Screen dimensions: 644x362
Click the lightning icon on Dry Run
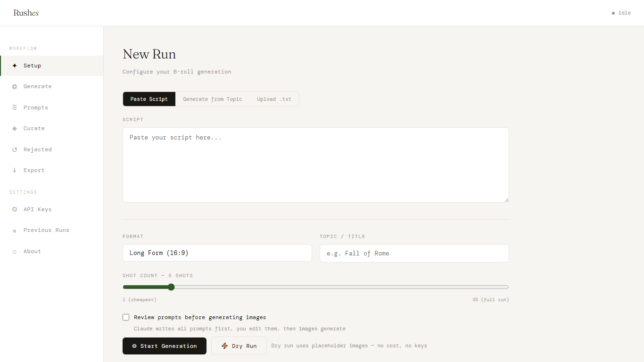pyautogui.click(x=224, y=346)
